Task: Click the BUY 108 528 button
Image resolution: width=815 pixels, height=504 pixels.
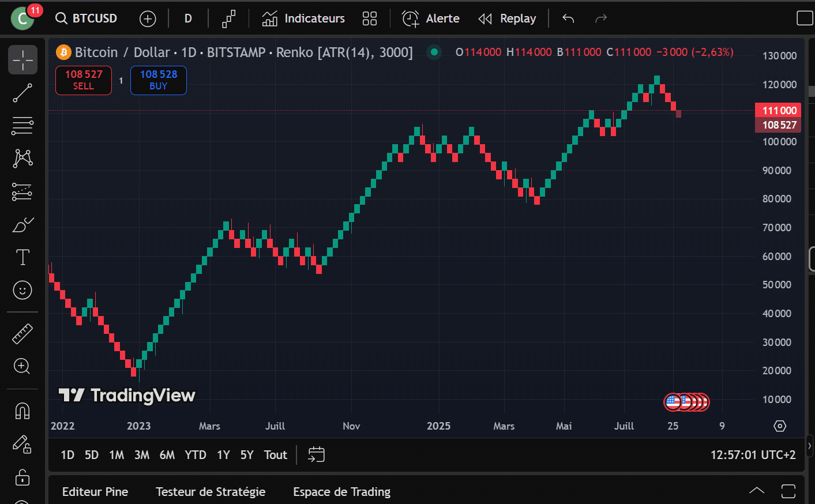Action: coord(159,80)
